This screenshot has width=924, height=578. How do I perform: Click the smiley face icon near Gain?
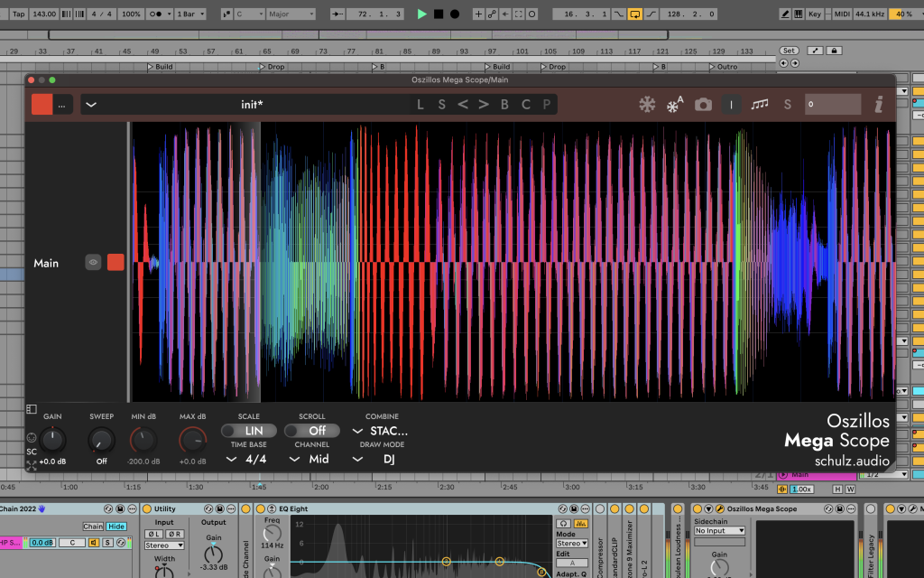click(x=32, y=437)
